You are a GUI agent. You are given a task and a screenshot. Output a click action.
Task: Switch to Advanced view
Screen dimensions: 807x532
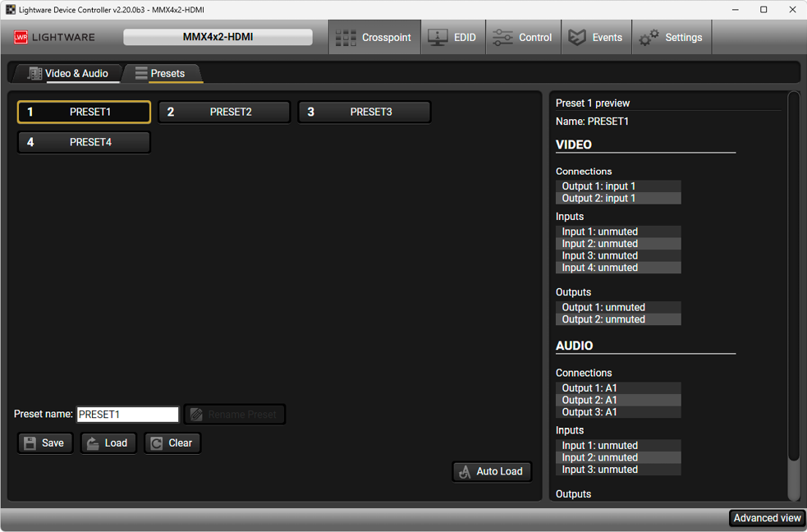pos(767,518)
